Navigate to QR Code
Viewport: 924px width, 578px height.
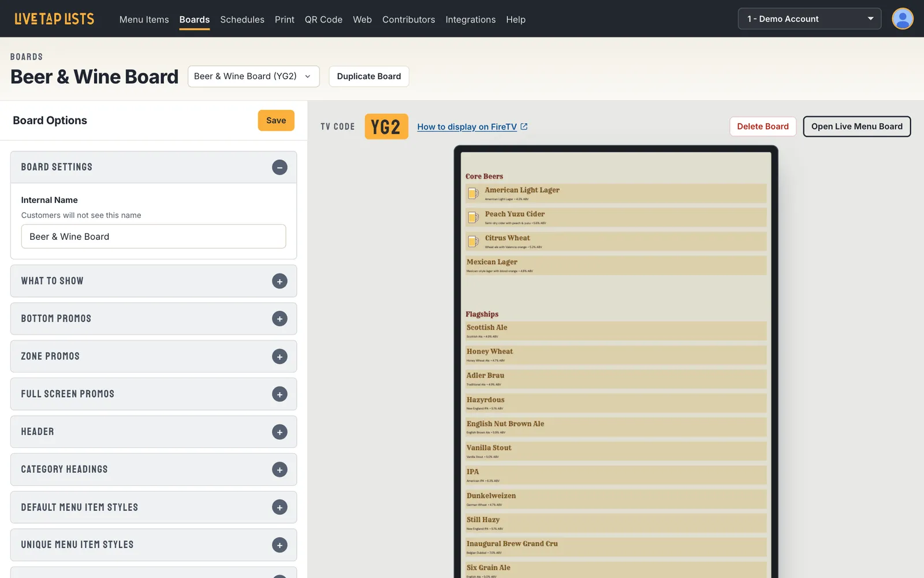(x=323, y=20)
